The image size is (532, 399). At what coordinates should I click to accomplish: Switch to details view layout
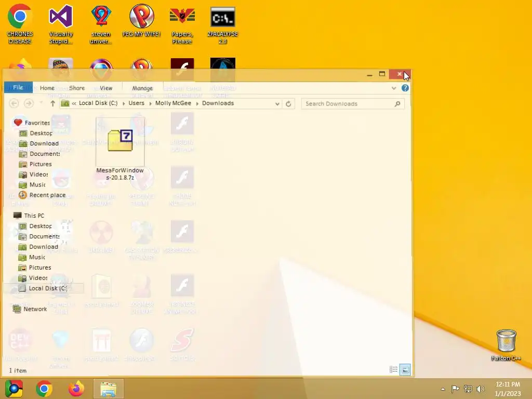point(394,369)
